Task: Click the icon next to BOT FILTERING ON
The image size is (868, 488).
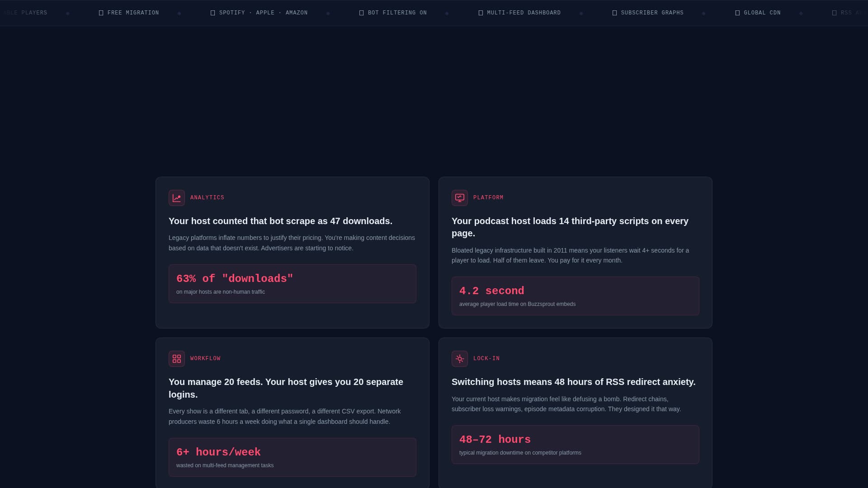Action: 361,13
